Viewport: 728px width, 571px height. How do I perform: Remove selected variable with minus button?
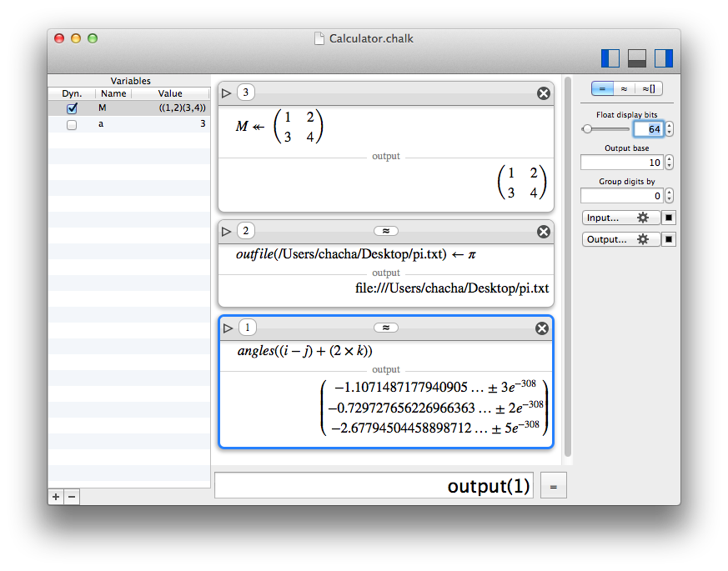pos(72,497)
